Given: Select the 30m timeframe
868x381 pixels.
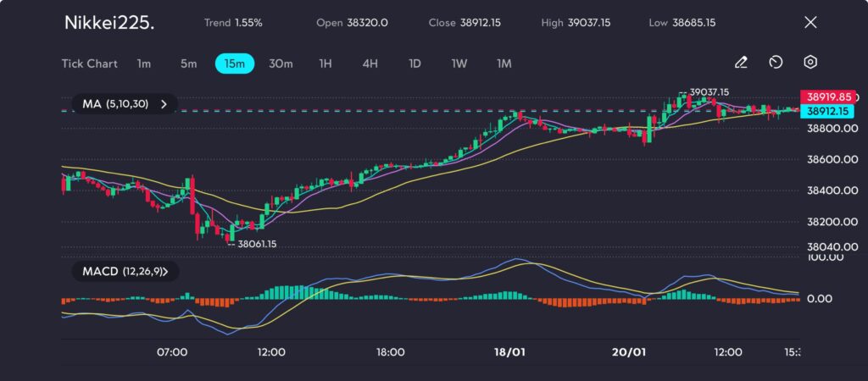Looking at the screenshot, I should [281, 63].
